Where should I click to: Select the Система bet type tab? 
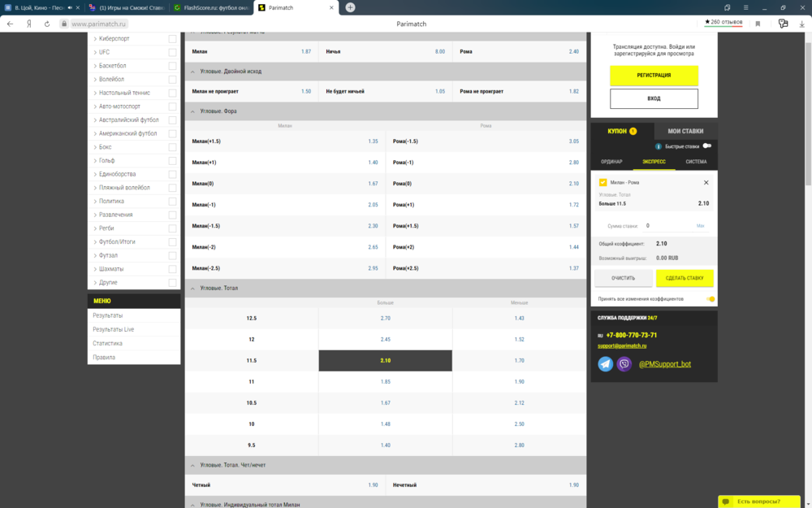click(696, 162)
